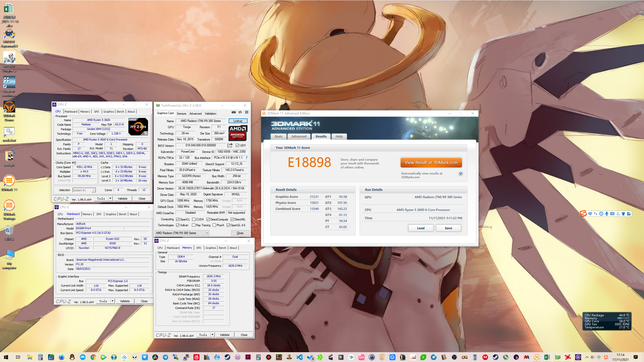Open the Socket #1 selection dropdown in CPU-Z
This screenshot has height=362, width=644.
[x=84, y=190]
